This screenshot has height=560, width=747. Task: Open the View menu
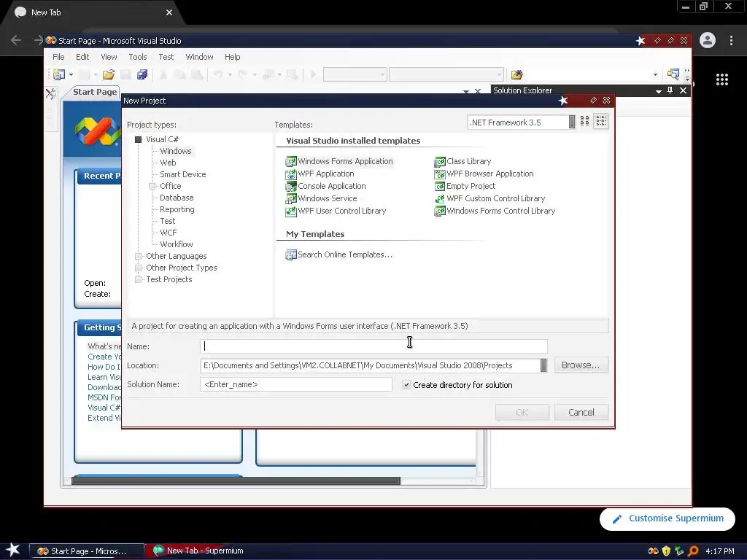(x=109, y=57)
